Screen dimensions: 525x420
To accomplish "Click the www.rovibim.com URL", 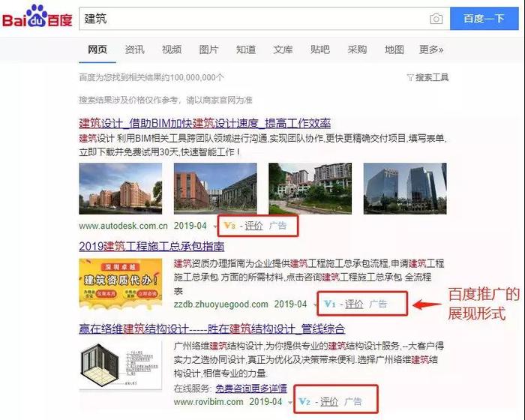I will [x=208, y=401].
